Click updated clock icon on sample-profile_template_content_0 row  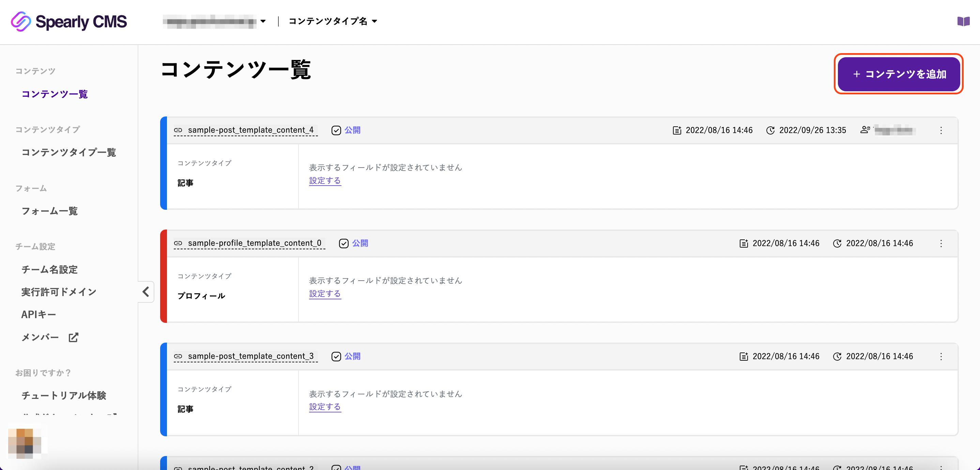pos(837,244)
